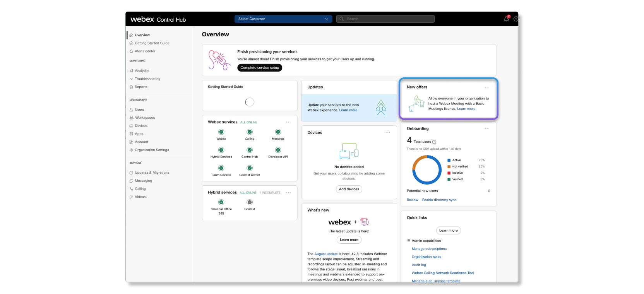
Task: Click the Messaging bubble icon in sidebar
Action: tap(131, 181)
